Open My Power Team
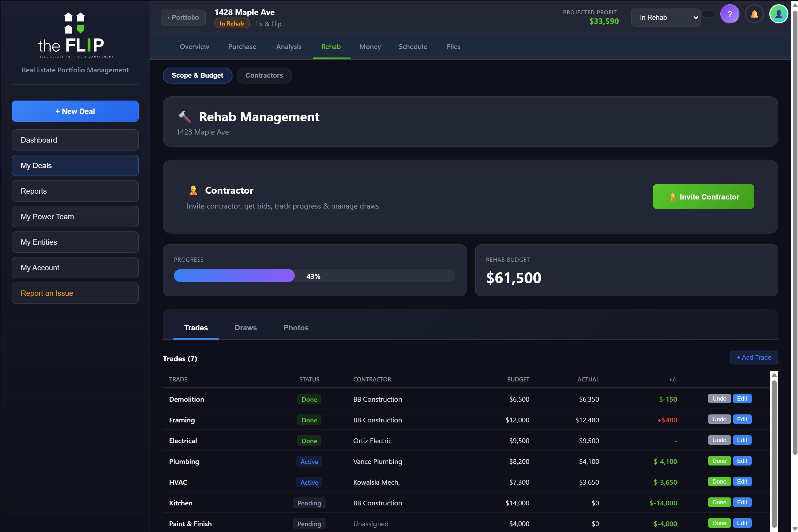Screen dimensions: 798x532 click(x=75, y=217)
